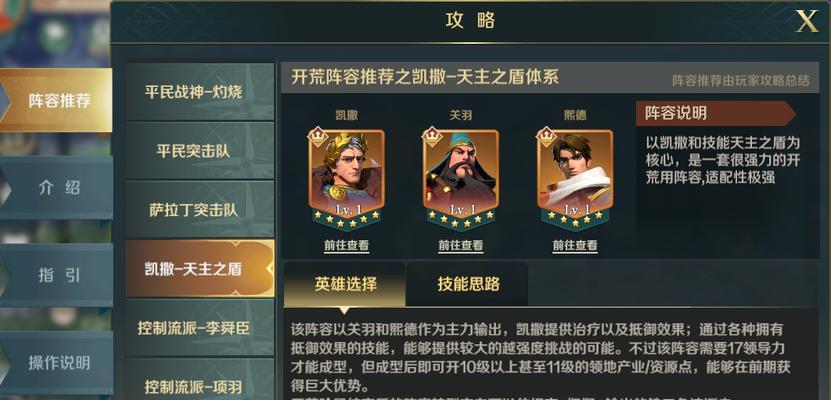Select 平民战神-灼烧 lineup entry
The image size is (831, 400).
tap(200, 92)
